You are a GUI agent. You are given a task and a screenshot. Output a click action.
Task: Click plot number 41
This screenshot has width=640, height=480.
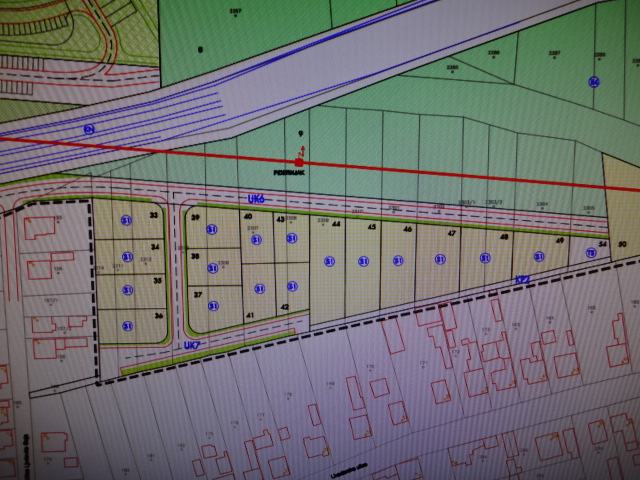point(250,315)
